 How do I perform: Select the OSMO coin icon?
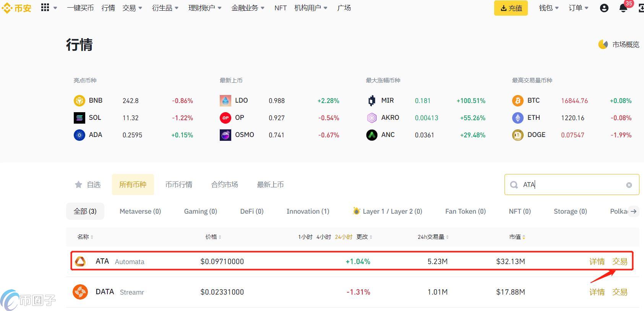tap(225, 135)
